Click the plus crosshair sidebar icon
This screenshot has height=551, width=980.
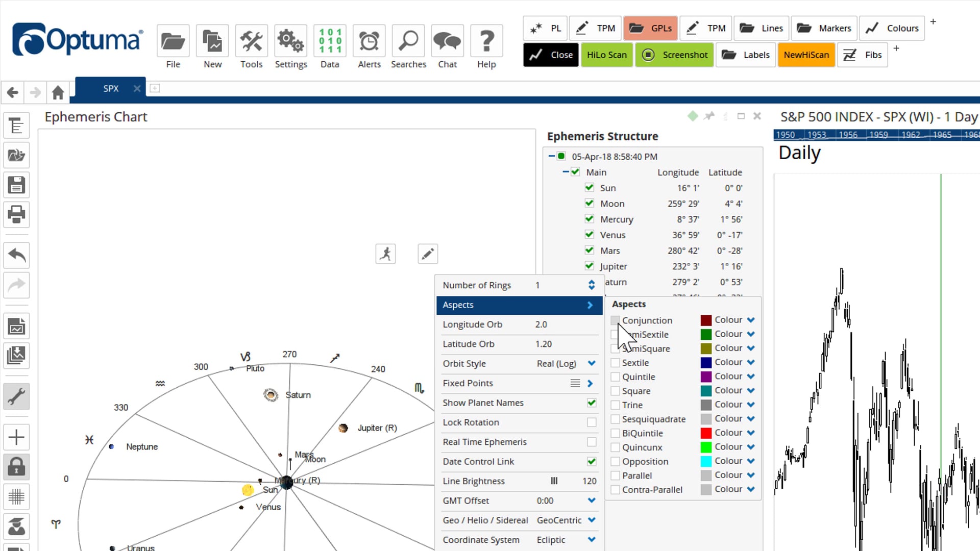coord(16,437)
